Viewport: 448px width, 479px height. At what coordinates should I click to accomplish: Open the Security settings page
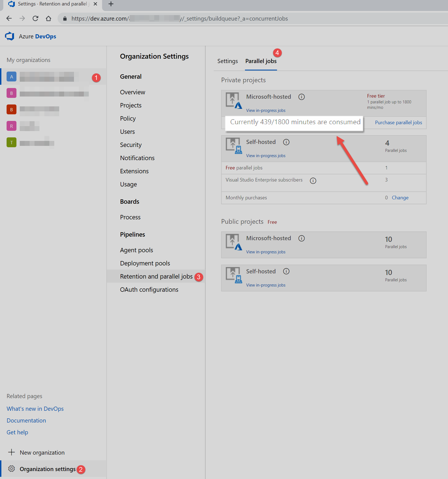coord(131,145)
